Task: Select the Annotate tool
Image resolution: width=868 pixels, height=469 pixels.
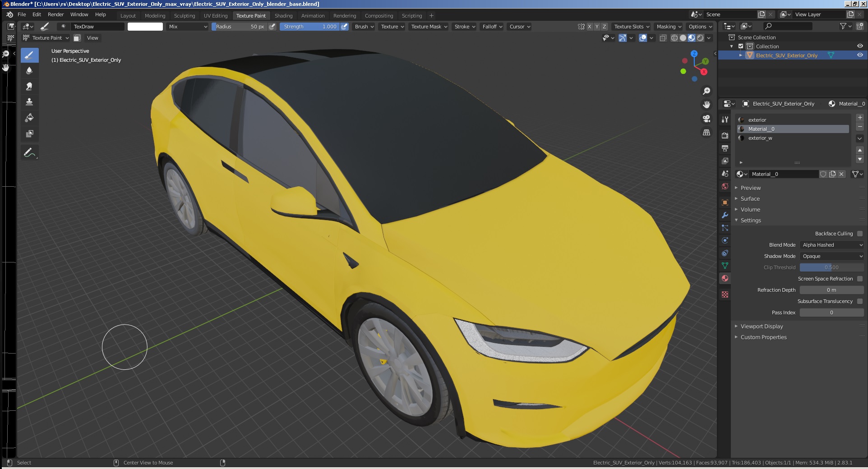Action: coord(29,153)
